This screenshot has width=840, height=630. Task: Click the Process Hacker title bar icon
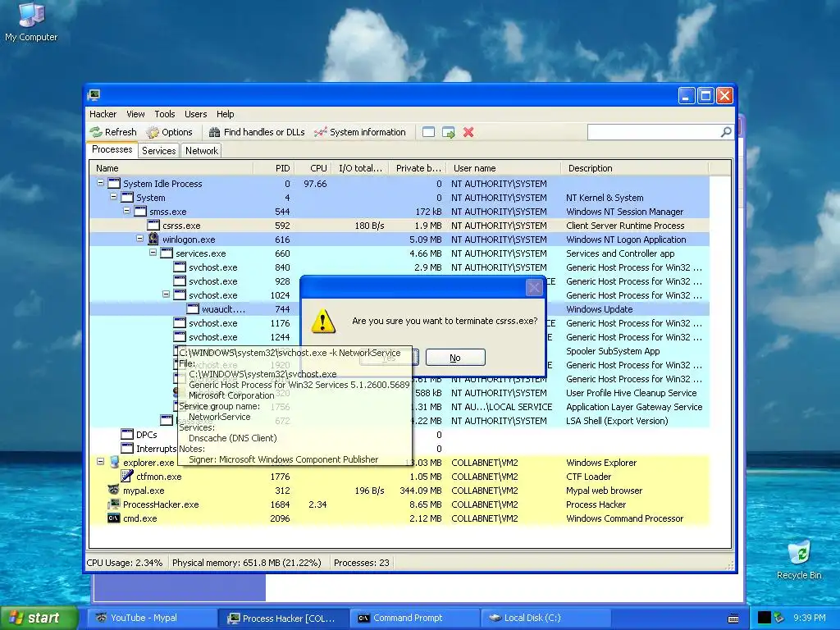(x=94, y=95)
